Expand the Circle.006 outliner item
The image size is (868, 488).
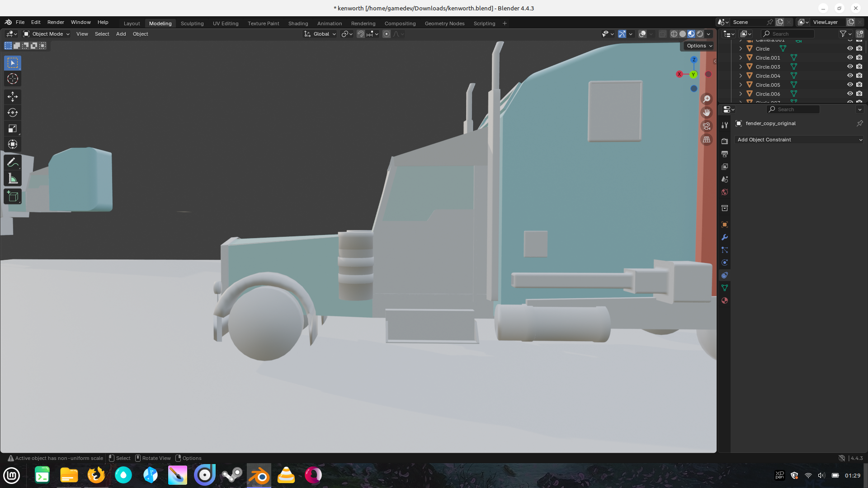pos(741,94)
